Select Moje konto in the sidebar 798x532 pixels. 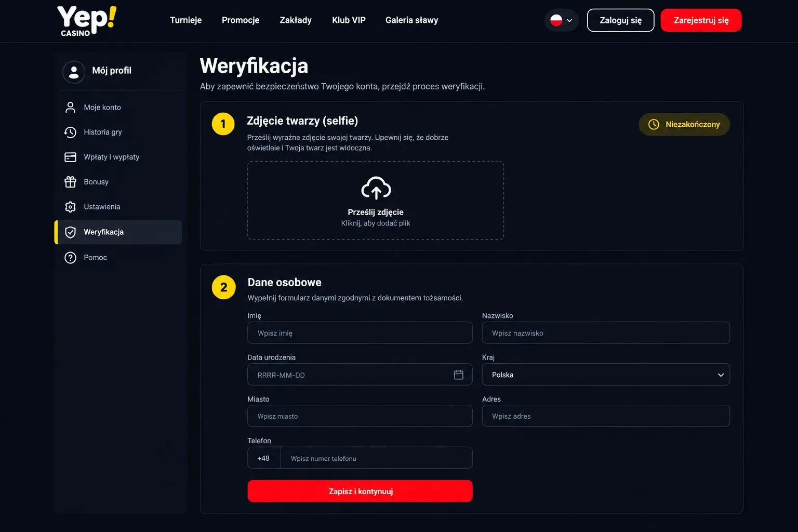(118, 107)
